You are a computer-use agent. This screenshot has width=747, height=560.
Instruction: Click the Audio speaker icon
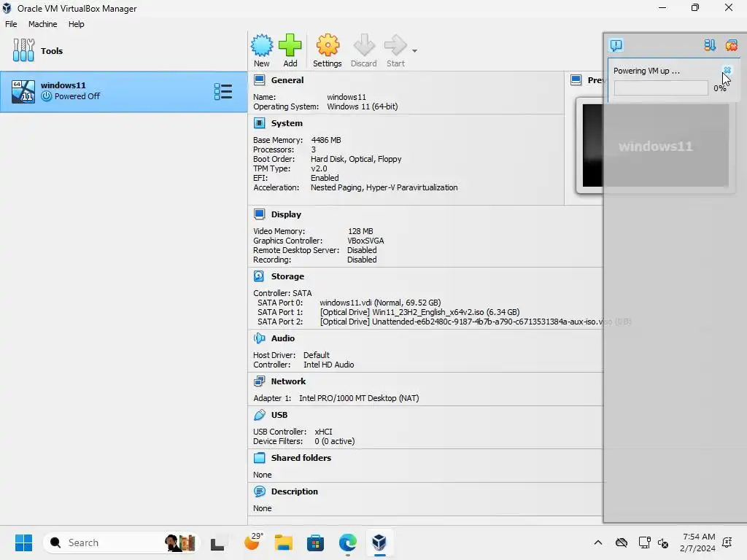(x=259, y=338)
